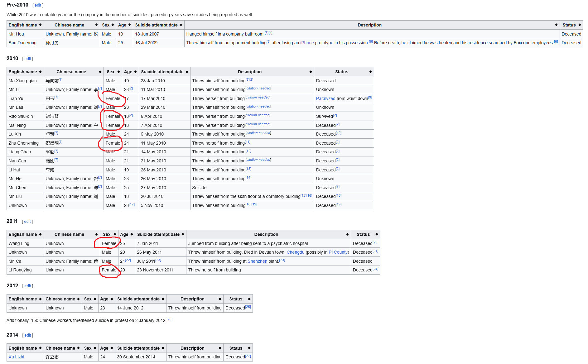Open citation 11 in Zhu Chen-ming description
Viewport: 588px width, 364px height.
(248, 142)
